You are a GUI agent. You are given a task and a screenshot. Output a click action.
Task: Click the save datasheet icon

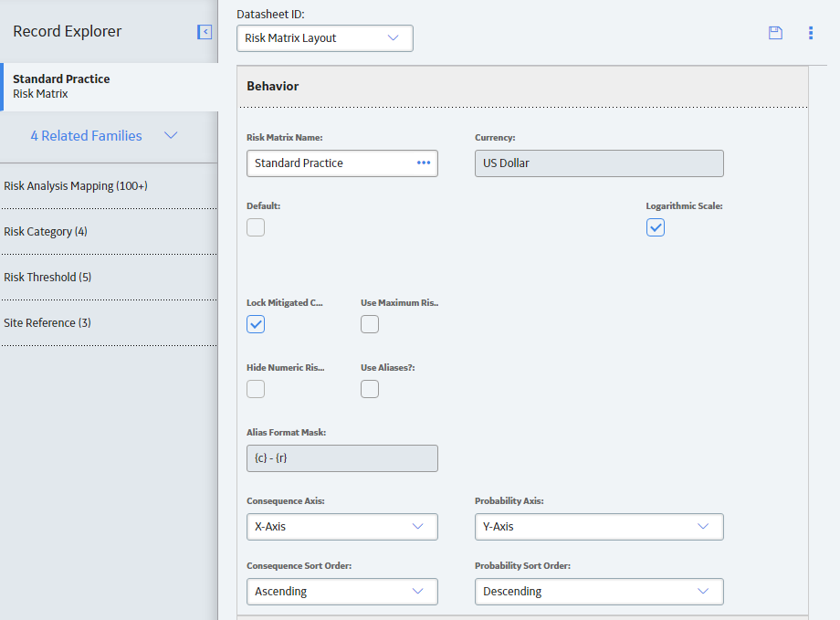click(775, 33)
